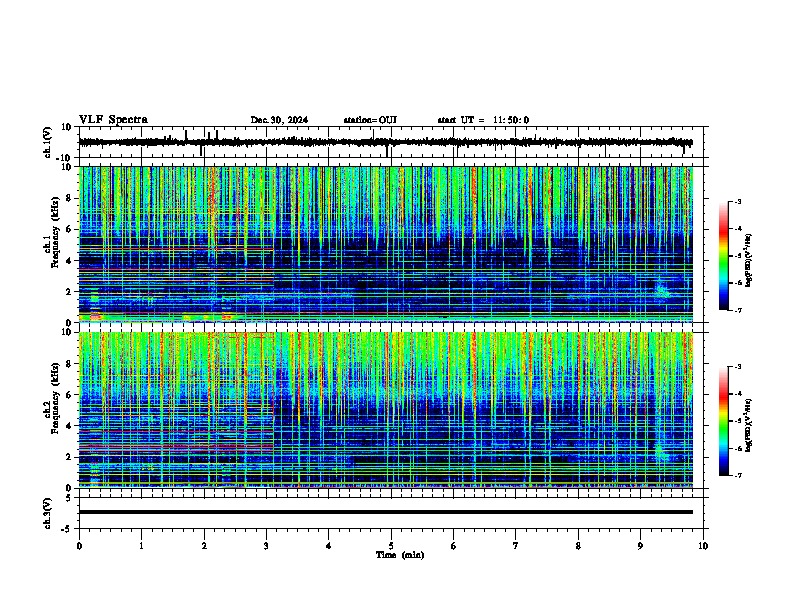Click time axis tick label "3"
Viewport: 792px width, 612px height.
coord(266,546)
